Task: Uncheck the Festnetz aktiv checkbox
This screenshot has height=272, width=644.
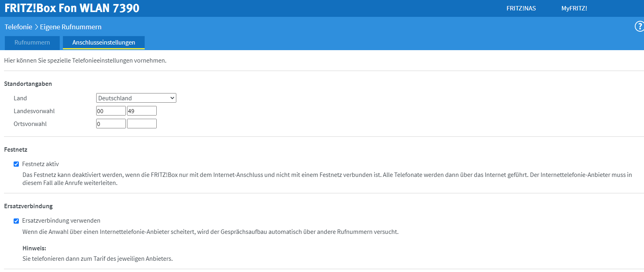Action: [x=16, y=164]
